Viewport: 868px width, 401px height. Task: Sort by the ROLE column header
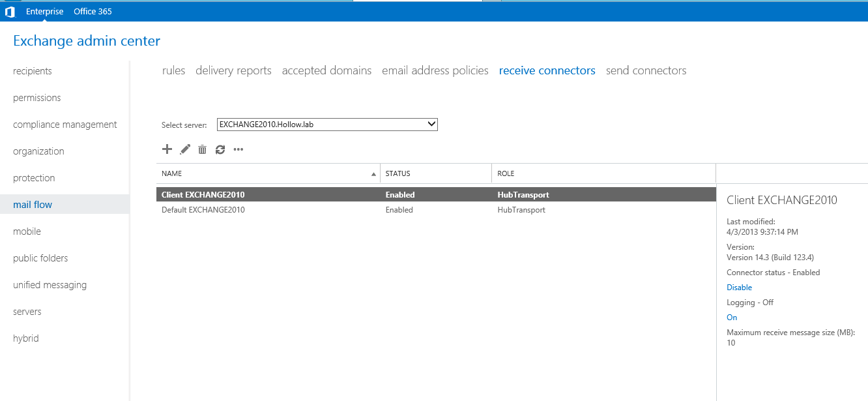[x=506, y=173]
